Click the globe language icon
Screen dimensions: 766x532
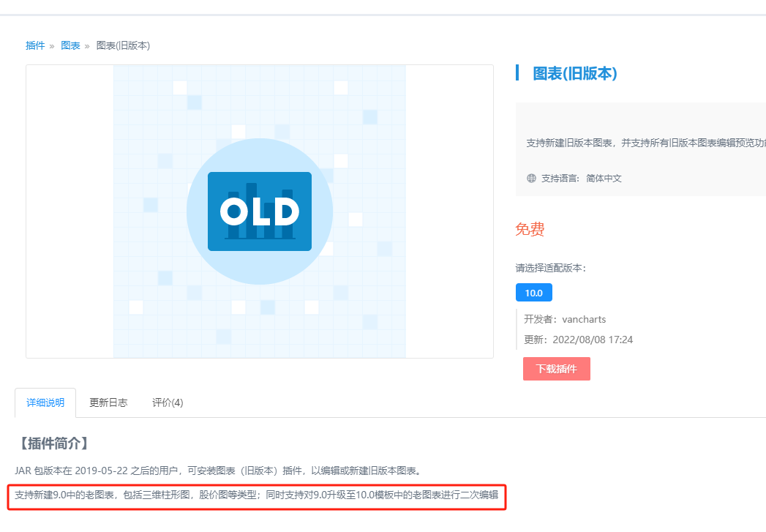(x=531, y=179)
